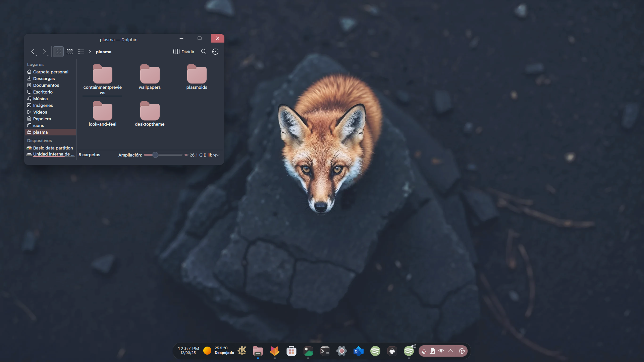Select the desktoptheme folder icon

pos(150,111)
